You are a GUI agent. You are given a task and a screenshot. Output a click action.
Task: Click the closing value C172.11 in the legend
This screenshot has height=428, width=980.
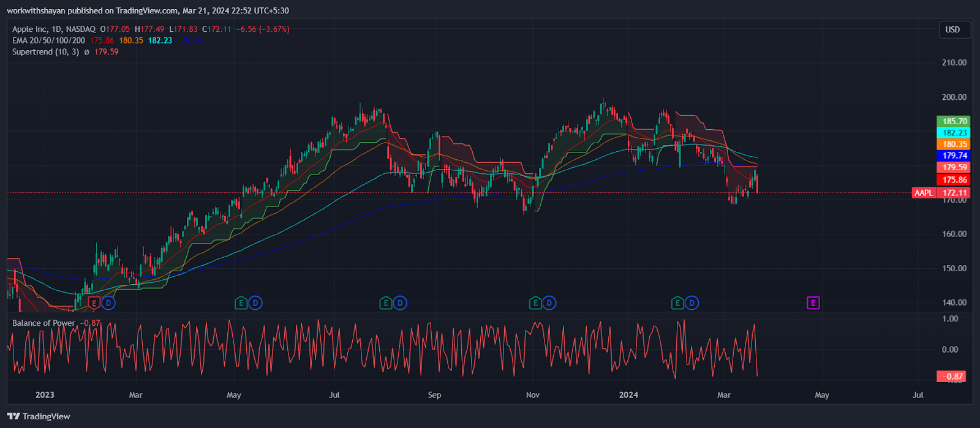[x=217, y=29]
